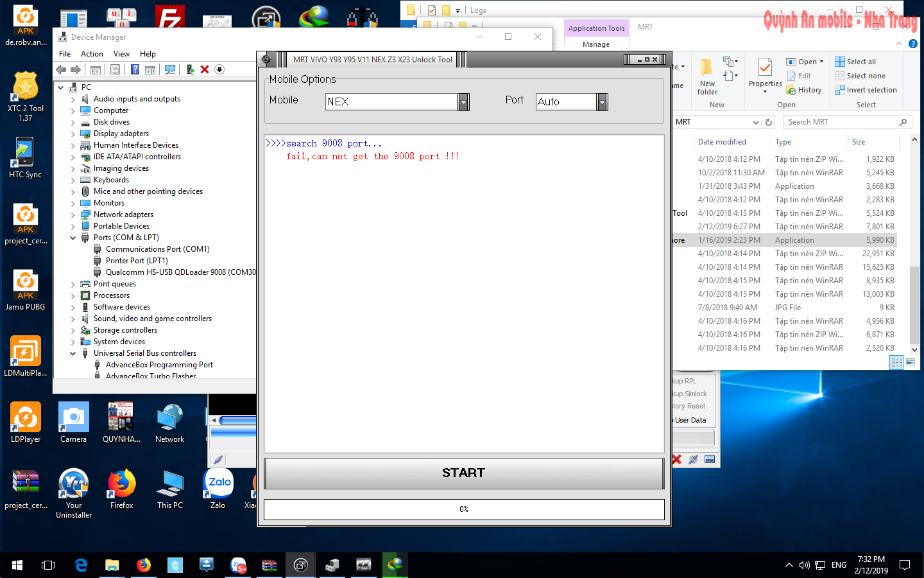Image resolution: width=924 pixels, height=578 pixels.
Task: Open the Explorer address bar MRT dropdown arrow
Action: (755, 122)
